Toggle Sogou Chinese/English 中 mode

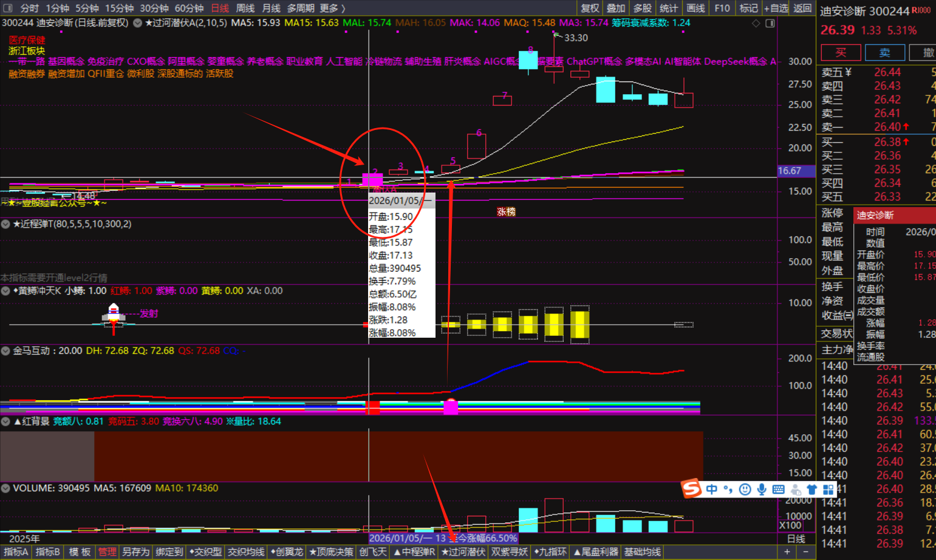point(711,490)
